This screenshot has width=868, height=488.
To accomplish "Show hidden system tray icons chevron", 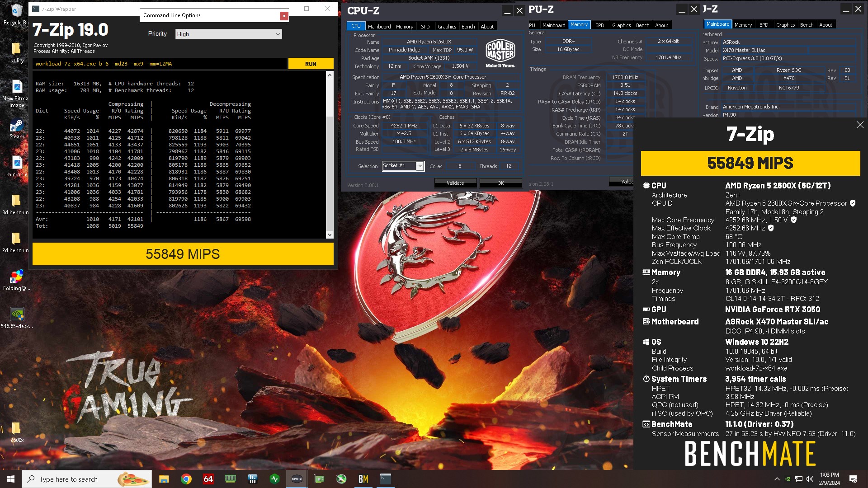I will [x=777, y=479].
